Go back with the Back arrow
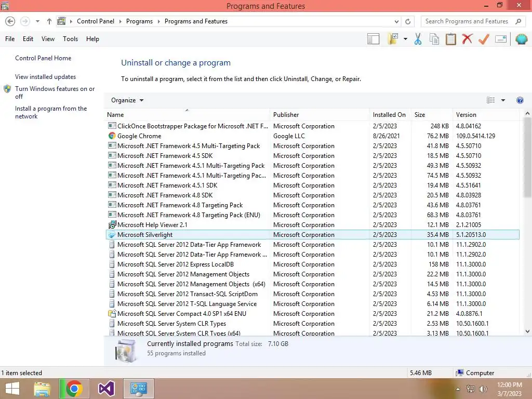The image size is (532, 399). [10, 21]
